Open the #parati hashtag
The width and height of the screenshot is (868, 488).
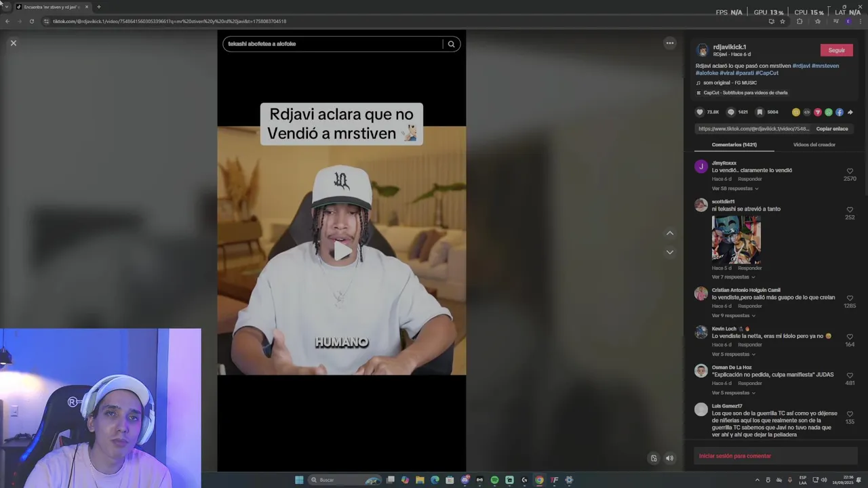(x=745, y=73)
